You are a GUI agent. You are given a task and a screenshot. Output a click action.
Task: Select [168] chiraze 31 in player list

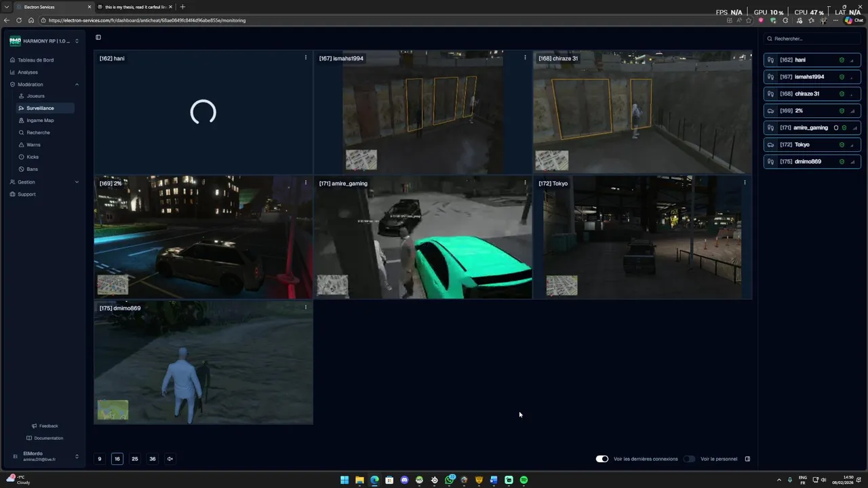click(812, 94)
